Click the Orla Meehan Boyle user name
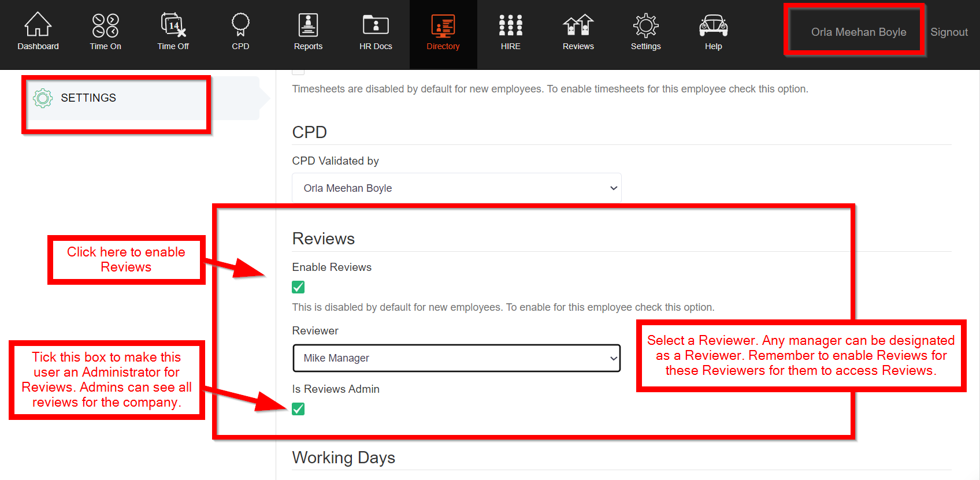Viewport: 980px width, 480px height. pos(858,32)
